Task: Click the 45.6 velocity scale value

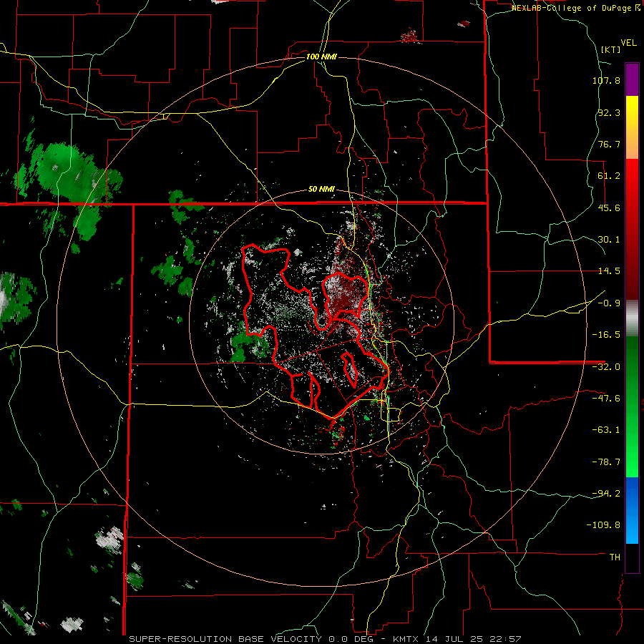Action: [609, 208]
